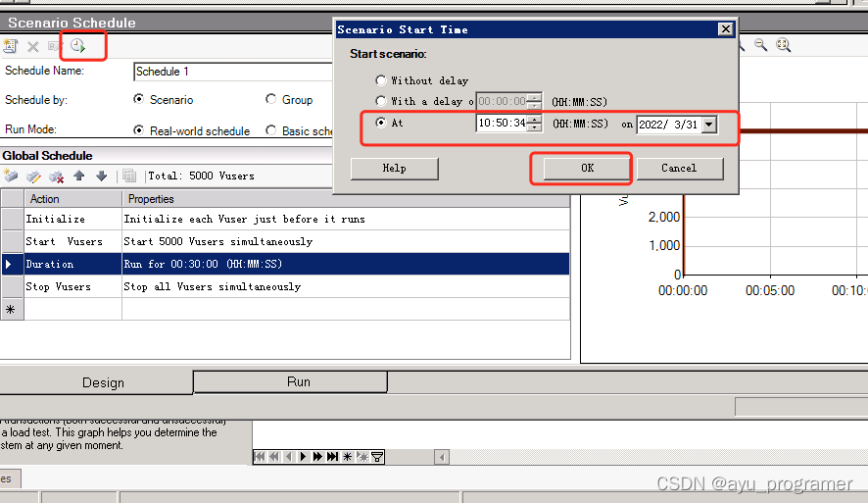Select the Start Vusers action row
This screenshot has height=503, width=868.
285,241
